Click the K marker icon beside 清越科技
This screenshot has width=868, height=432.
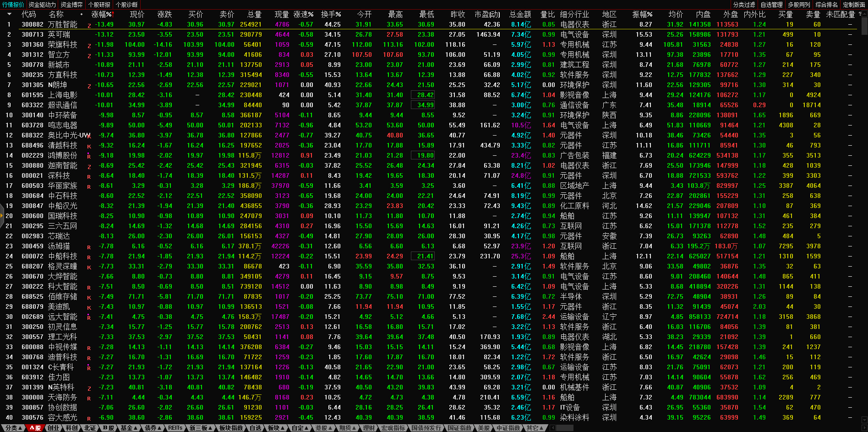point(89,147)
